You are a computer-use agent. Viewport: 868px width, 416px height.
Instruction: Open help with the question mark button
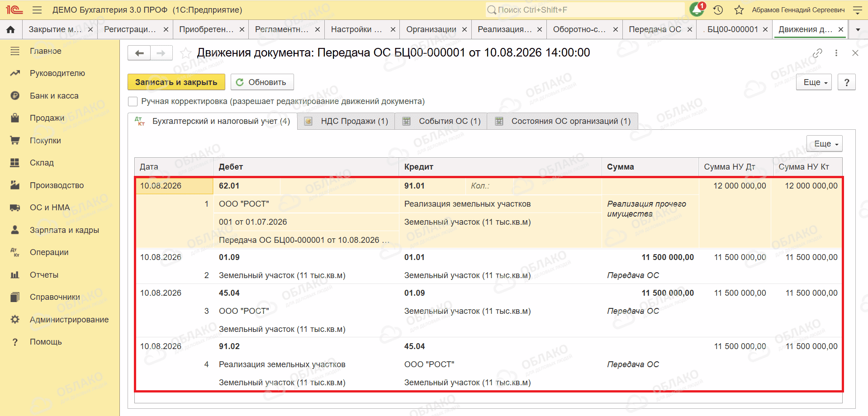[x=847, y=82]
